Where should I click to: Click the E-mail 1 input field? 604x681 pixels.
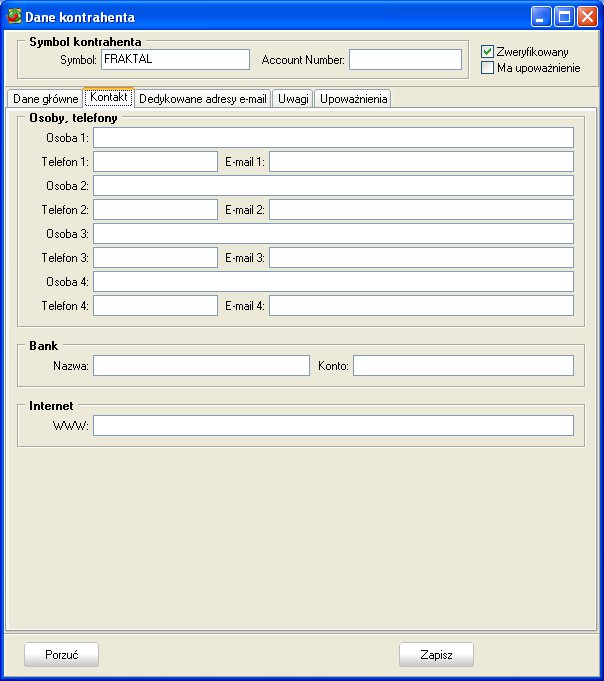[421, 162]
